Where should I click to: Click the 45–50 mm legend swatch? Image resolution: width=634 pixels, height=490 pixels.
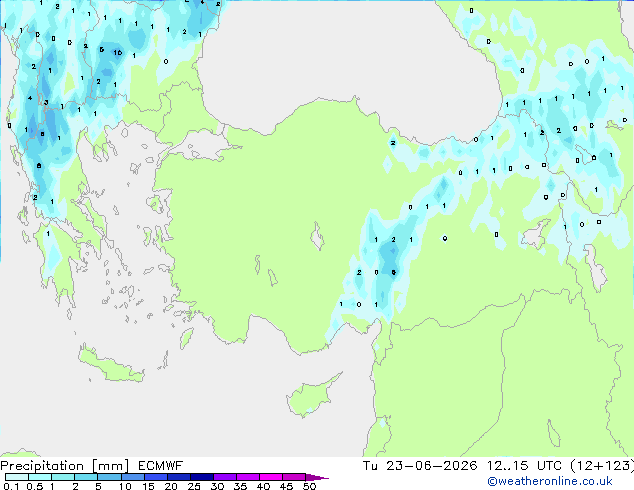tap(294, 477)
